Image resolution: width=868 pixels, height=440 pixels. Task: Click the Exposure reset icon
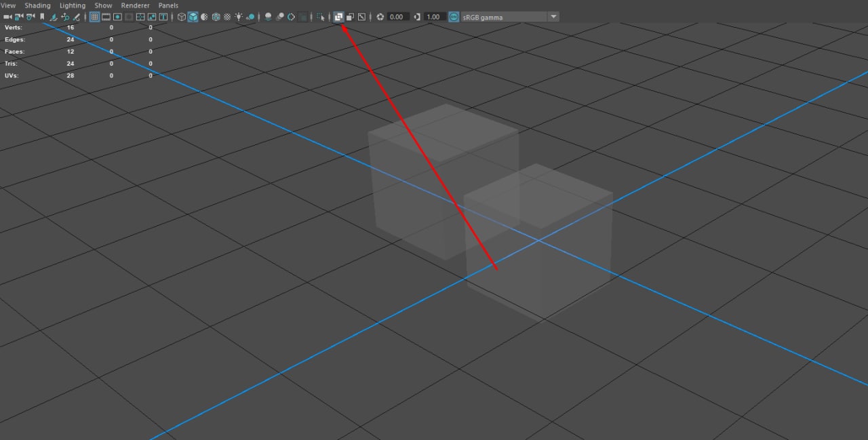[380, 17]
